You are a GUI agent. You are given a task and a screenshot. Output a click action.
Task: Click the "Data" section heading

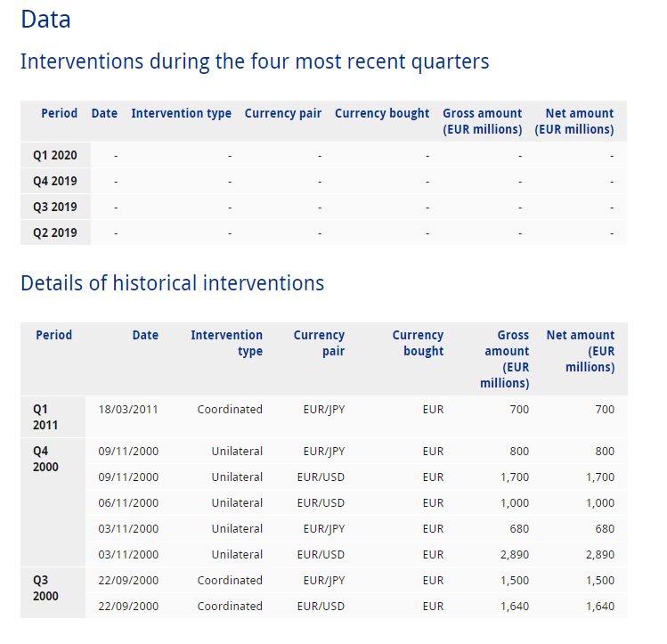(x=45, y=20)
